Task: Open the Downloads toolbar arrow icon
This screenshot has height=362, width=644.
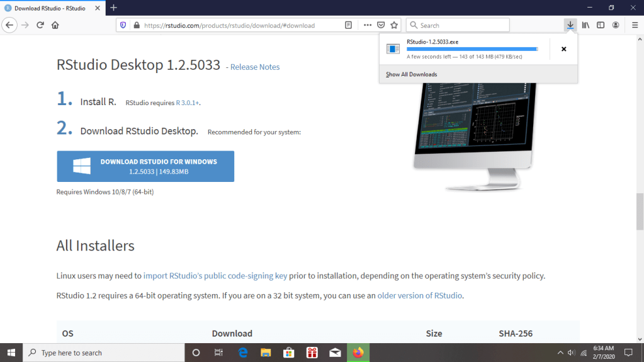Action: (570, 25)
